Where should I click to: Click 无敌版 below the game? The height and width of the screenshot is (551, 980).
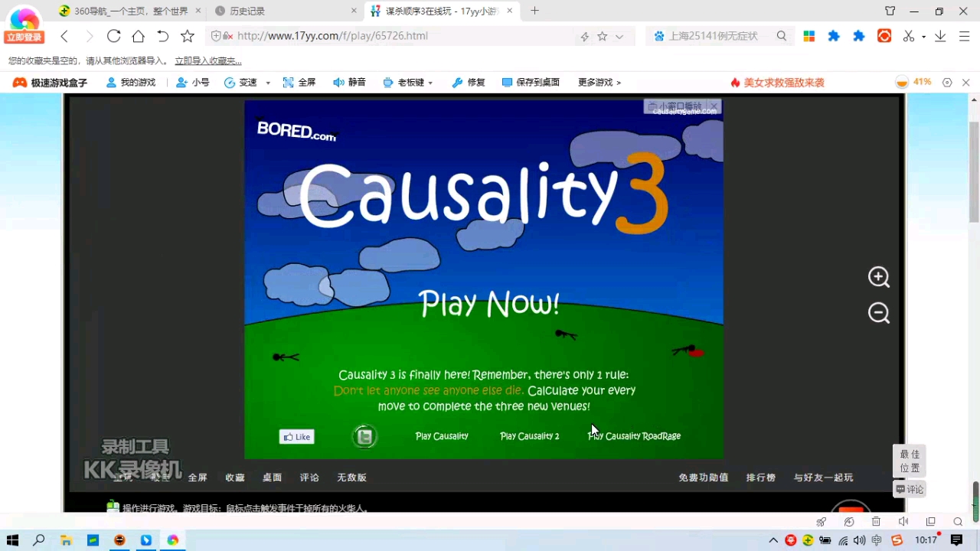pos(352,478)
